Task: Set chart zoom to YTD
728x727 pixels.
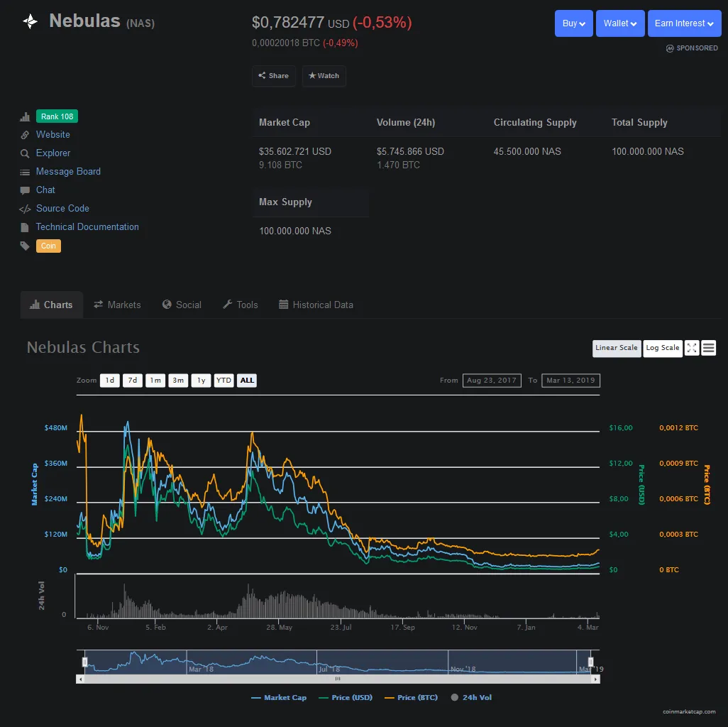Action: (x=224, y=381)
